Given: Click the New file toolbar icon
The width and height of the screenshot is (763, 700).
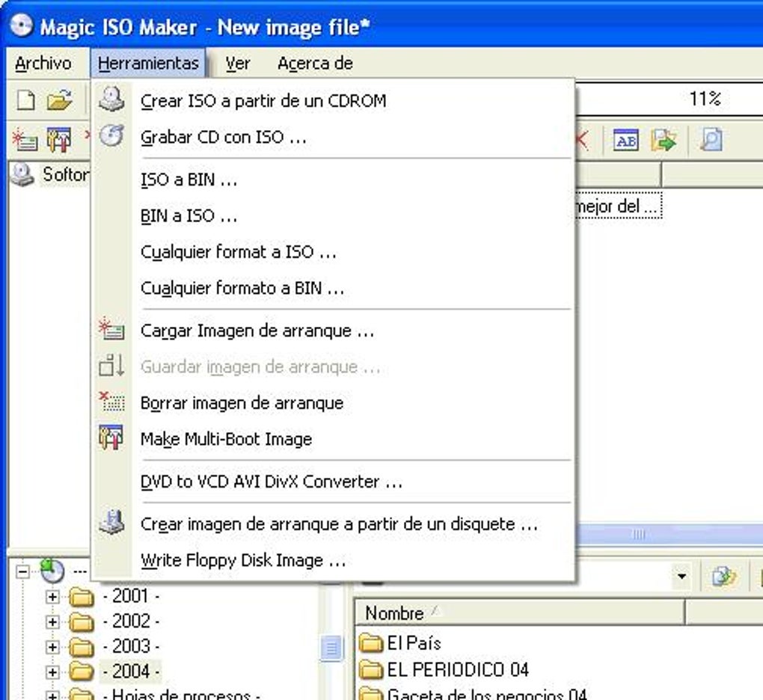Looking at the screenshot, I should 25,101.
